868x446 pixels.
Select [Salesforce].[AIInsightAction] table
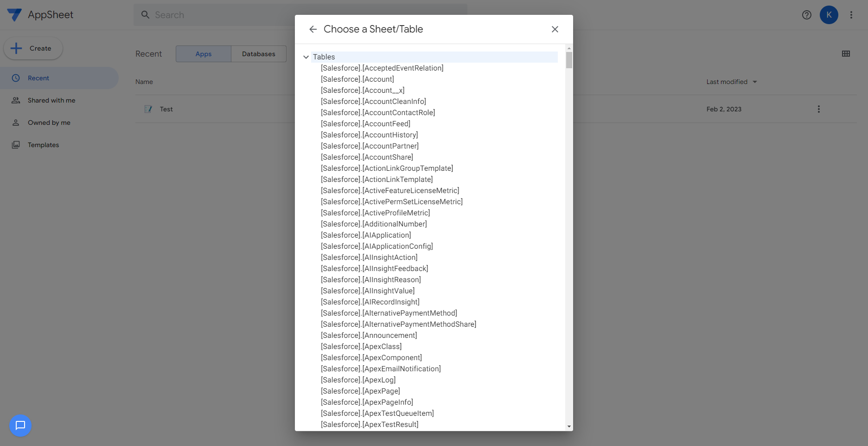[x=369, y=258]
